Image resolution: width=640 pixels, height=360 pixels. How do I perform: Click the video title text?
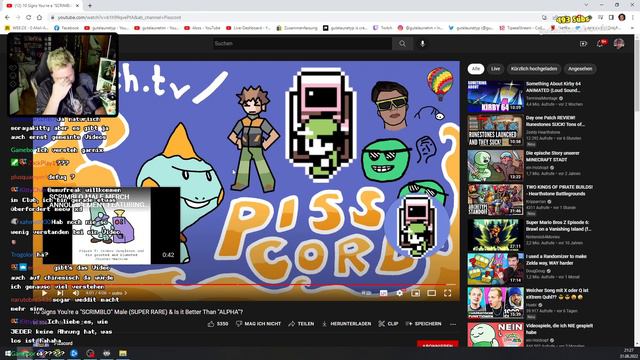[138, 312]
